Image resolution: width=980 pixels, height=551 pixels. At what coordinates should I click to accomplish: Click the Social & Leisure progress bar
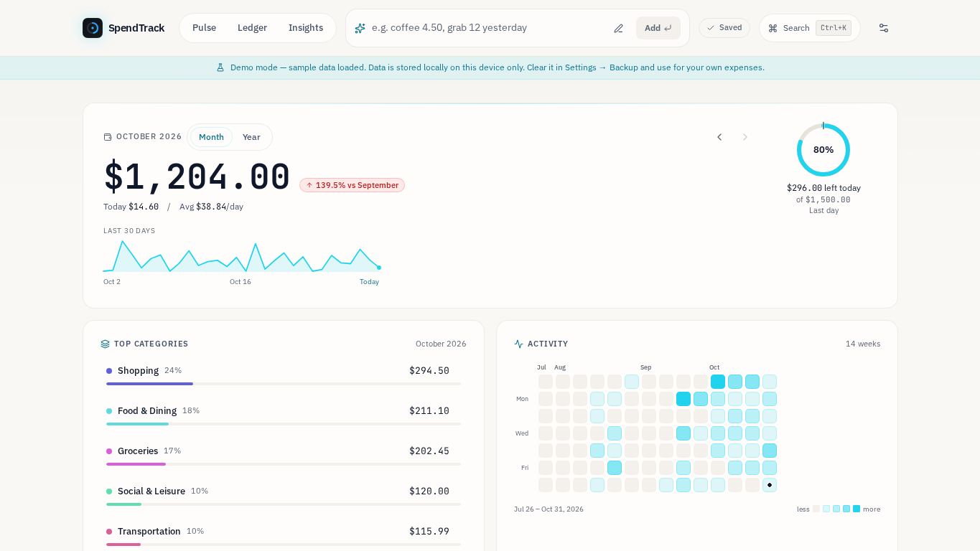pyautogui.click(x=284, y=504)
